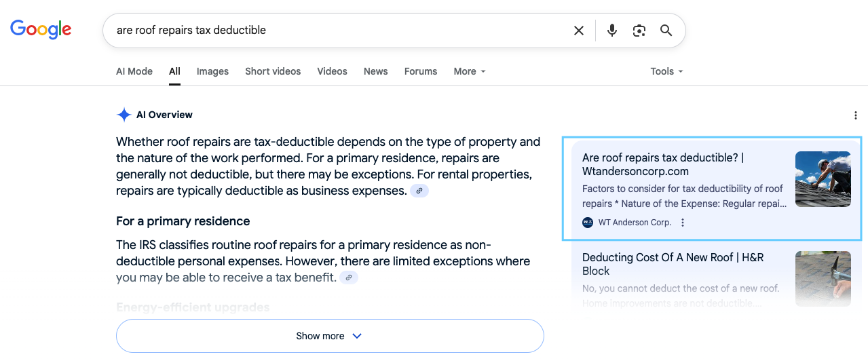
Task: Open AI Overview three-dot options menu
Action: (856, 115)
